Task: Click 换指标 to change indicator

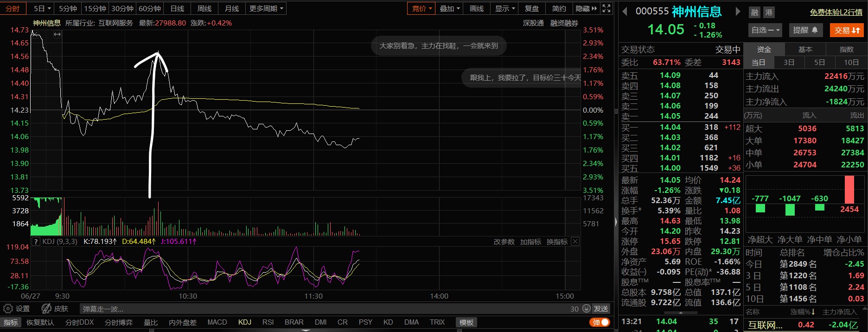Action: tap(557, 242)
